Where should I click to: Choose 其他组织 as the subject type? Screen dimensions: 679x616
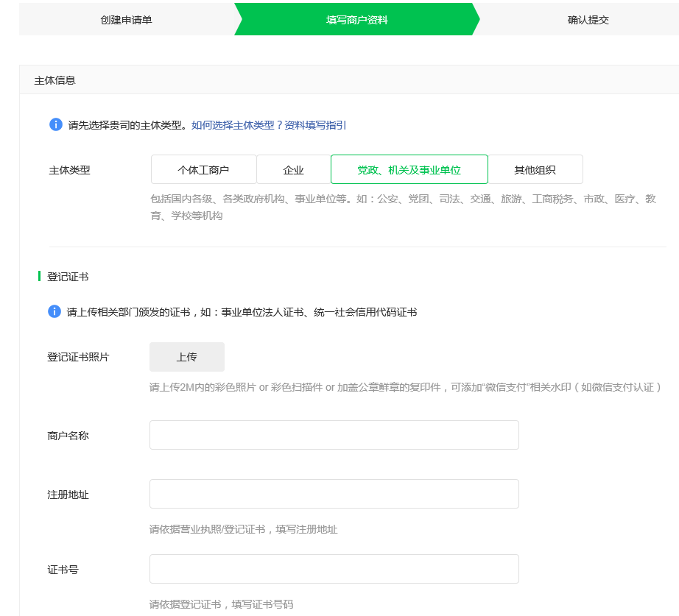click(x=535, y=169)
